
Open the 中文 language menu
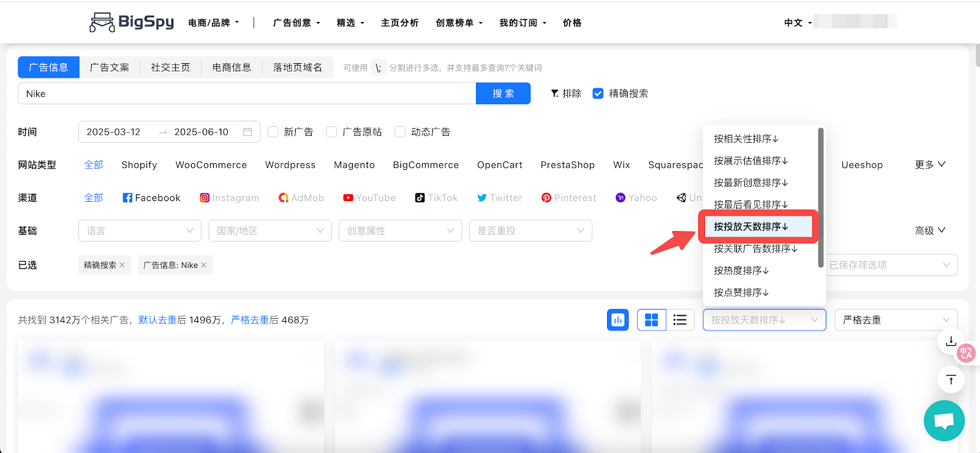point(798,23)
